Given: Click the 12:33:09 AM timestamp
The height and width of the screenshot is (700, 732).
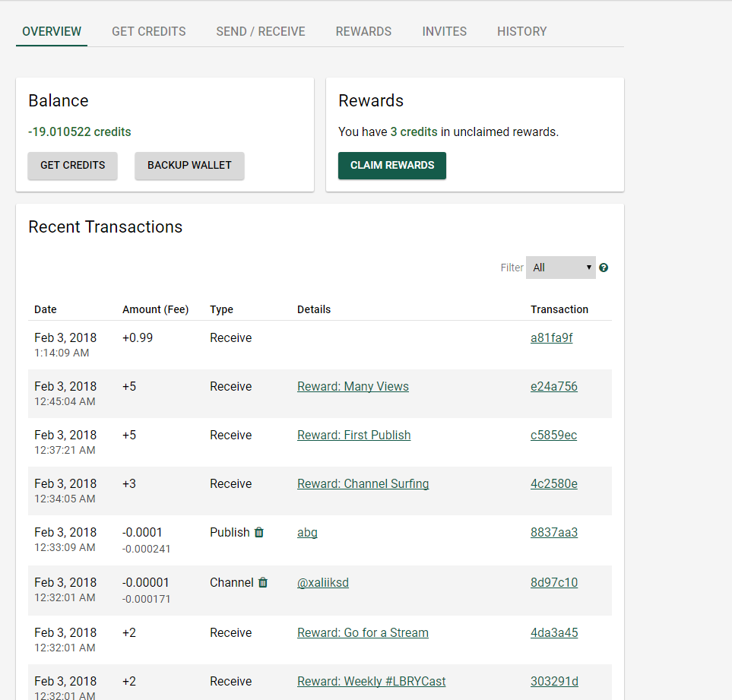Looking at the screenshot, I should (65, 547).
